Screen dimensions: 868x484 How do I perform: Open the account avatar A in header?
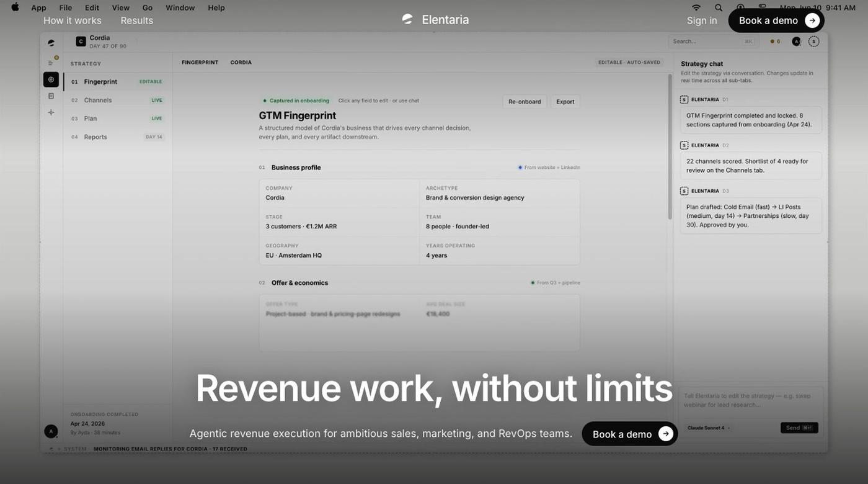coord(797,42)
